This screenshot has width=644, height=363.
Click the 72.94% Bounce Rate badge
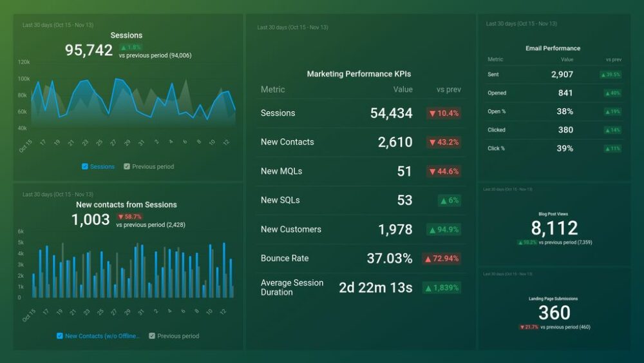[x=442, y=259]
